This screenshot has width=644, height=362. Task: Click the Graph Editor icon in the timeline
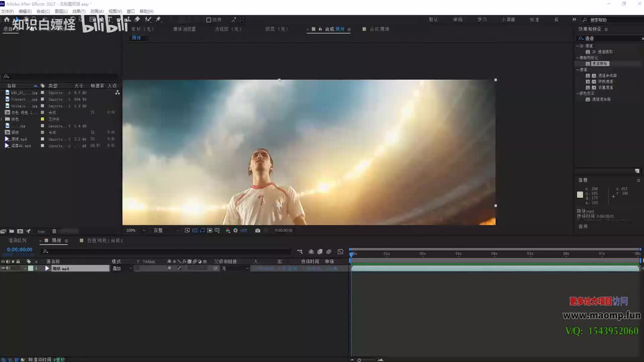point(341,252)
